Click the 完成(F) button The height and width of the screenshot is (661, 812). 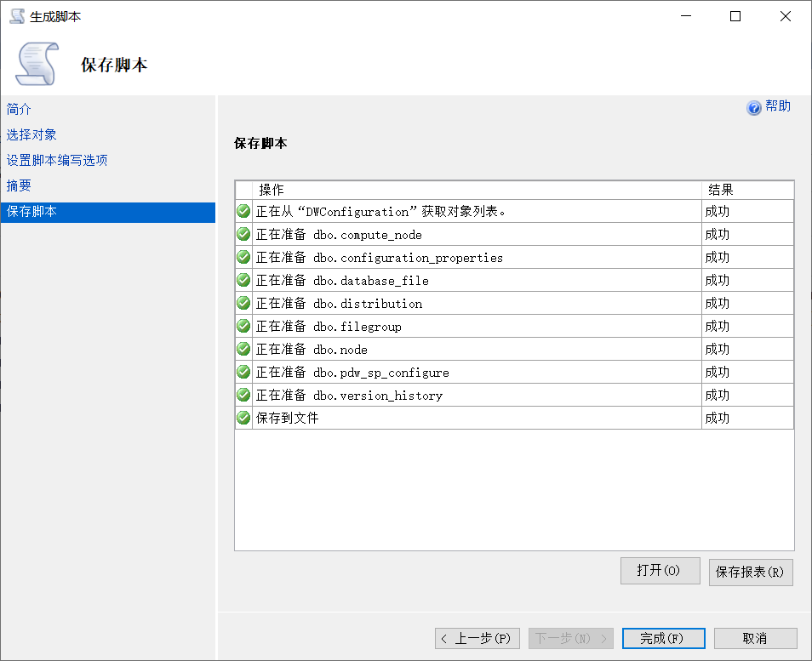[x=663, y=639]
